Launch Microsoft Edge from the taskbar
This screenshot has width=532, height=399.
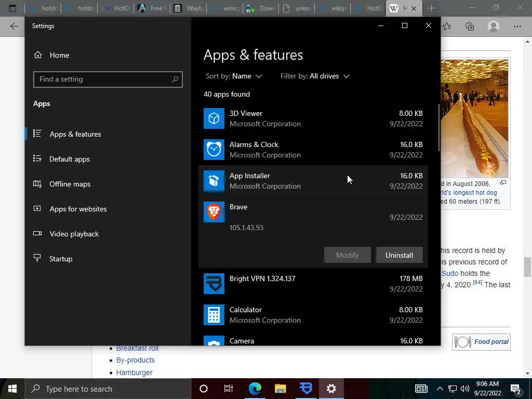(255, 389)
